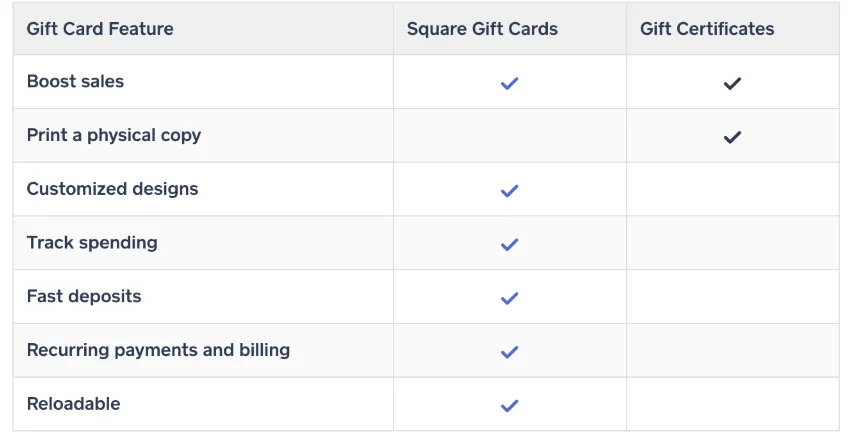Click the Recurring payments and billing label
This screenshot has width=848, height=432.
(x=158, y=350)
